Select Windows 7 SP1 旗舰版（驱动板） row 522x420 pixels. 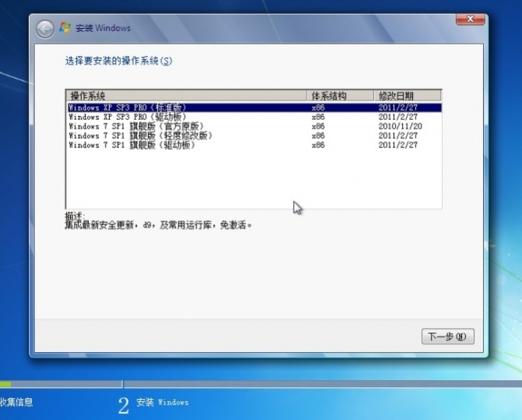tap(255, 145)
